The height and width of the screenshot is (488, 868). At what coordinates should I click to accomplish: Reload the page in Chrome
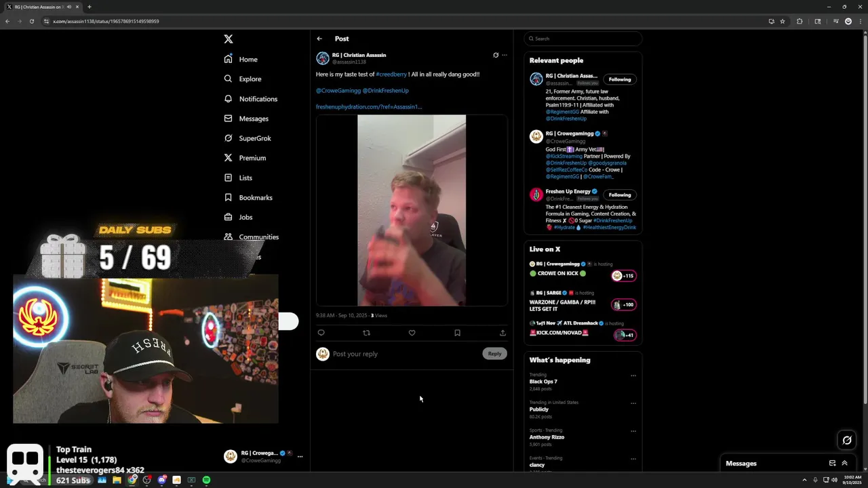pos(31,21)
